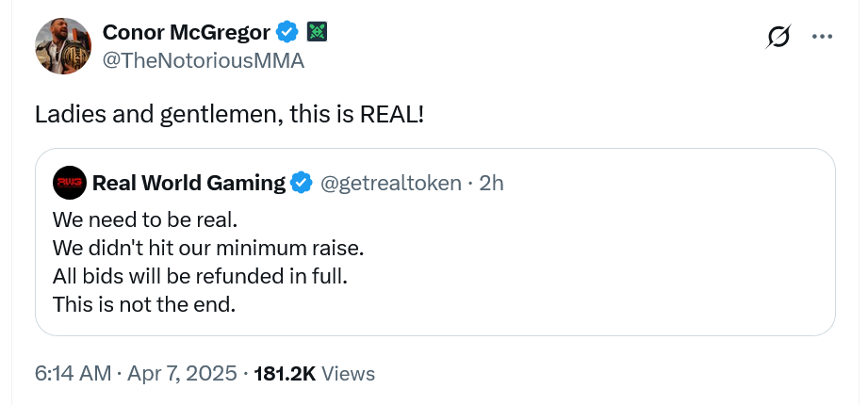Open the @TheNotoriousMMA handle link
The image size is (868, 405).
203,60
